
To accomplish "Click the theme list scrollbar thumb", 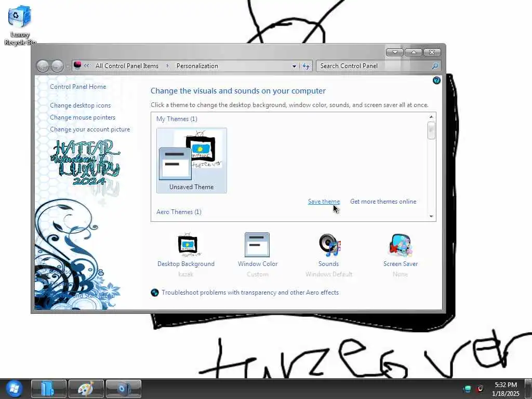I will click(x=431, y=130).
